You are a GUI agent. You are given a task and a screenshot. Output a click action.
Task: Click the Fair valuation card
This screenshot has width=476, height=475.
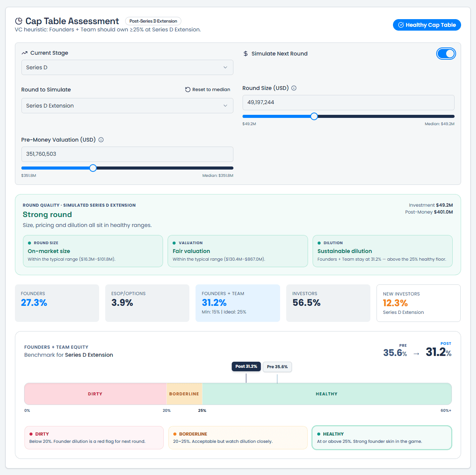[x=238, y=251]
